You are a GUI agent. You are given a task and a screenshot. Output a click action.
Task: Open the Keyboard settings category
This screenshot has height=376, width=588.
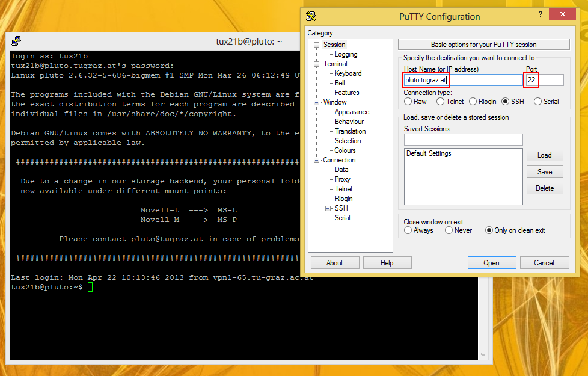348,73
